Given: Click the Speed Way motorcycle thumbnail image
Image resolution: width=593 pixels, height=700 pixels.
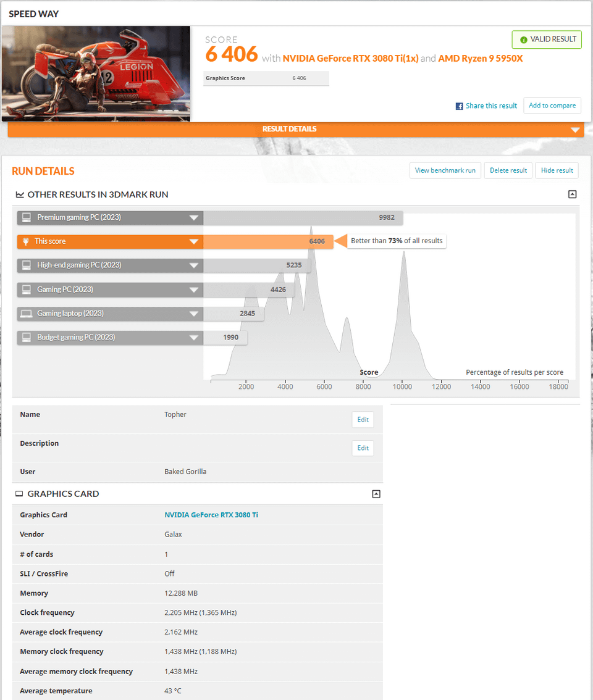Looking at the screenshot, I should 96,73.
